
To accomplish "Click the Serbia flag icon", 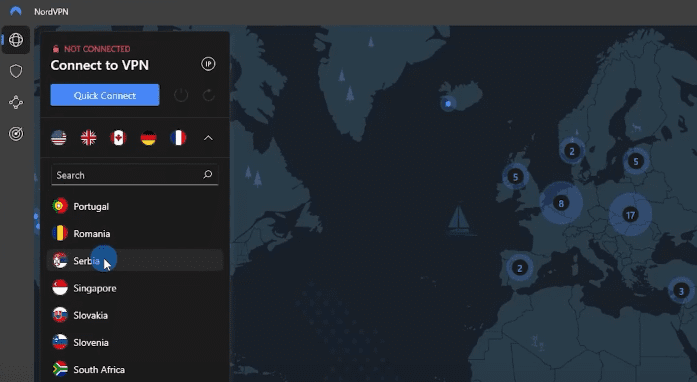I will [x=60, y=261].
